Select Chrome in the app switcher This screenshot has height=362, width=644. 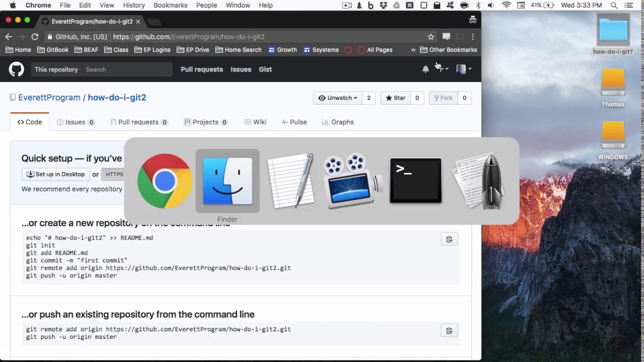click(x=165, y=181)
